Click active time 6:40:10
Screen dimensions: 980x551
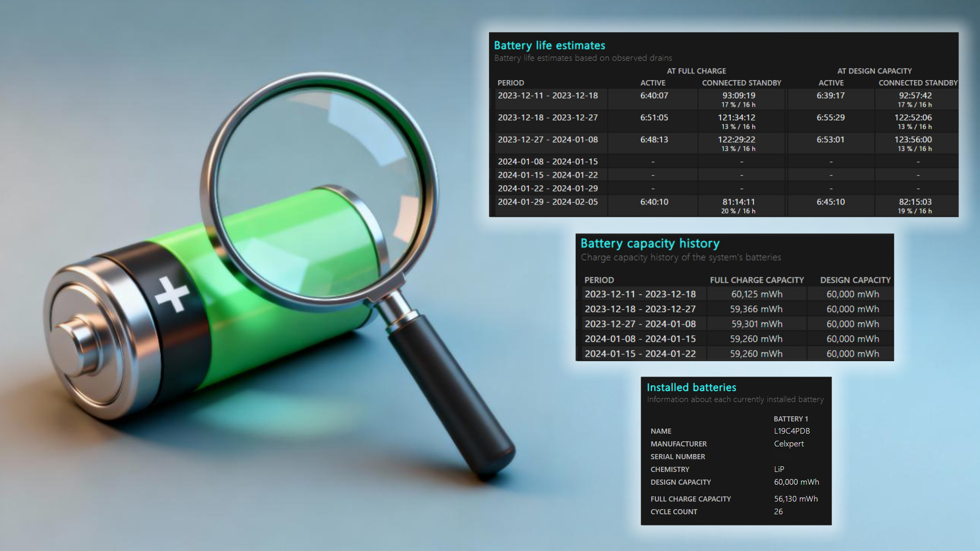pyautogui.click(x=654, y=202)
